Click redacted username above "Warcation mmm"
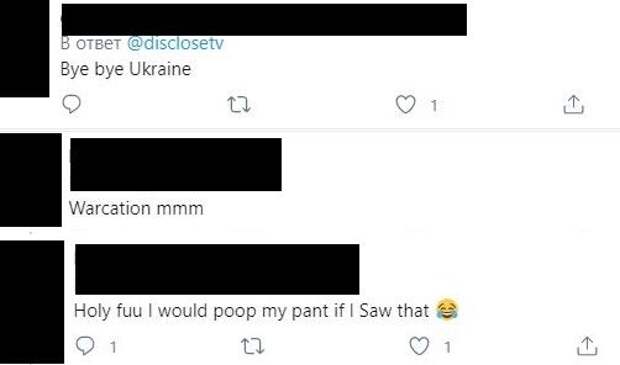This screenshot has height=365, width=620. [x=176, y=165]
